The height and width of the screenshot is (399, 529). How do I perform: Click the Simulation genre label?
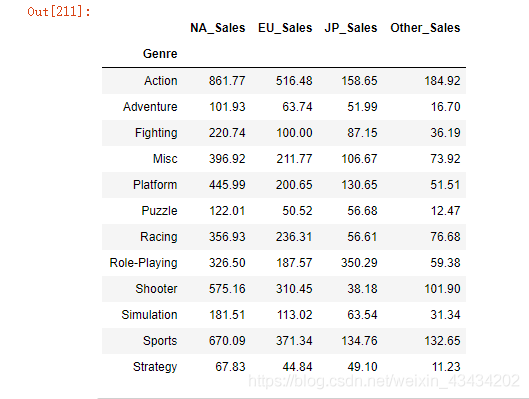point(149,315)
